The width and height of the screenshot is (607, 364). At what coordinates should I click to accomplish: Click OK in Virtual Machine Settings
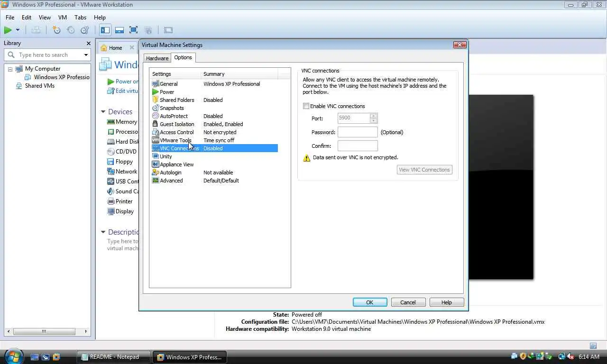click(x=370, y=302)
